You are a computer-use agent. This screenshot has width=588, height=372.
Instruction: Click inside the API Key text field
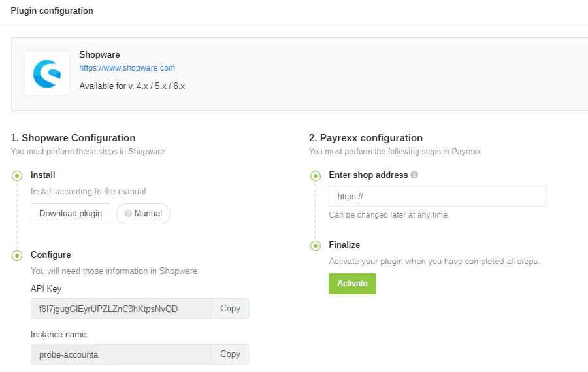(121, 309)
